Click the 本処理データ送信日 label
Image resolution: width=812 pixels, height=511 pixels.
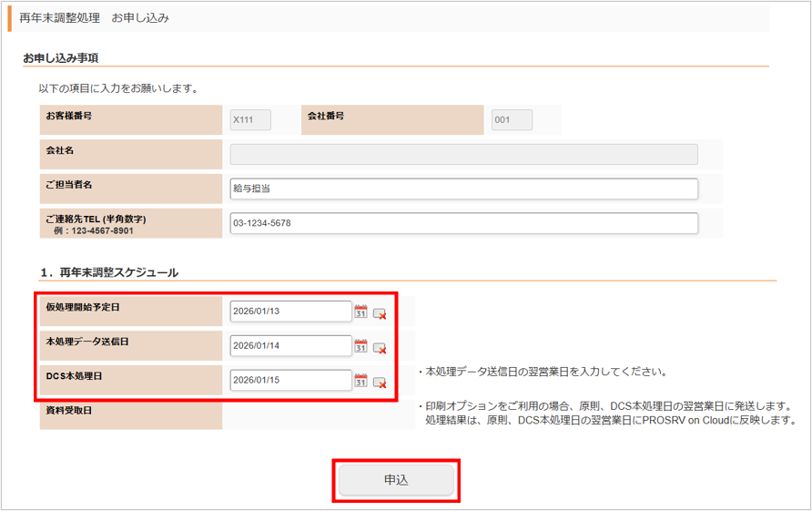(87, 342)
